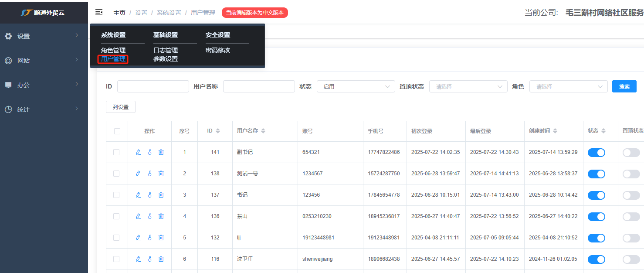
Task: Click the phone number 17747822486
Action: tap(383, 152)
